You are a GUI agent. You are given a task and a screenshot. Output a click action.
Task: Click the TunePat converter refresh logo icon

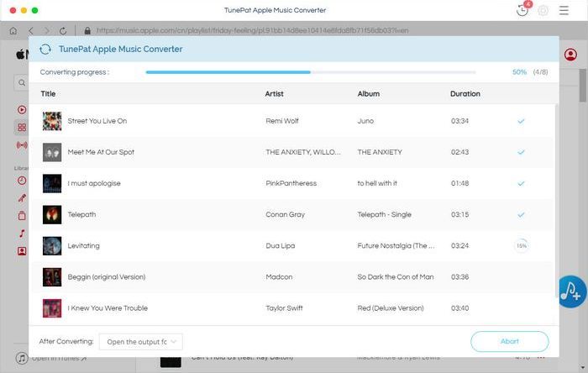pos(45,49)
